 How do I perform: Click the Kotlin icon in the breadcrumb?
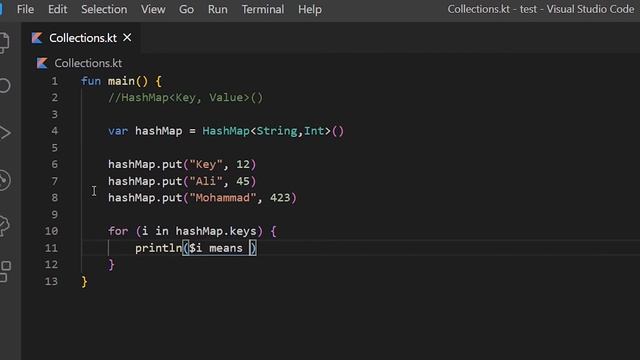pos(42,63)
